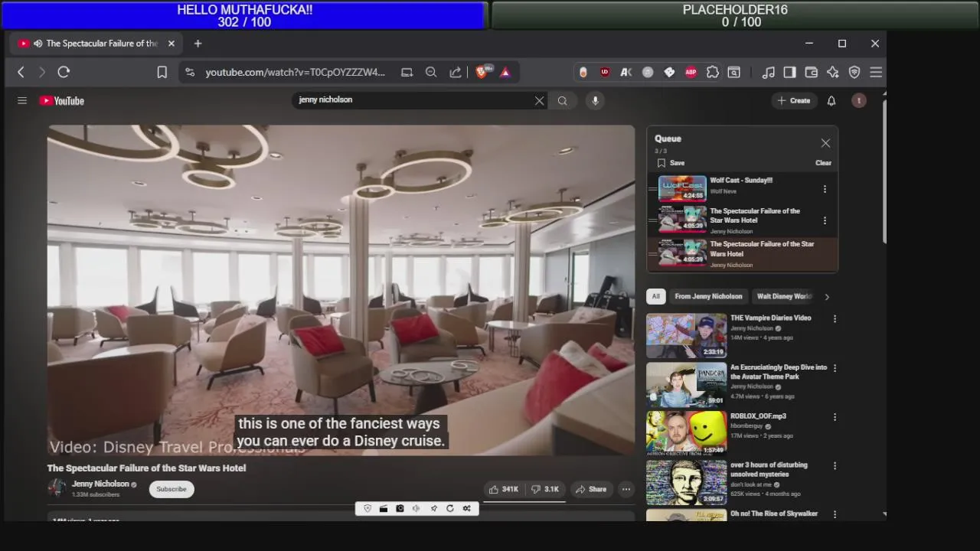The image size is (980, 551).
Task: Take a screenshot with the floating toolbar camera
Action: pos(400,508)
